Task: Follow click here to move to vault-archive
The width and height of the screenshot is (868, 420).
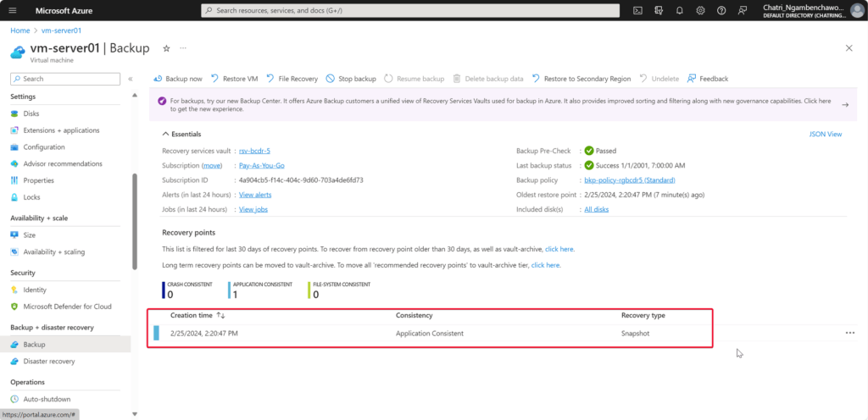Action: 545,265
